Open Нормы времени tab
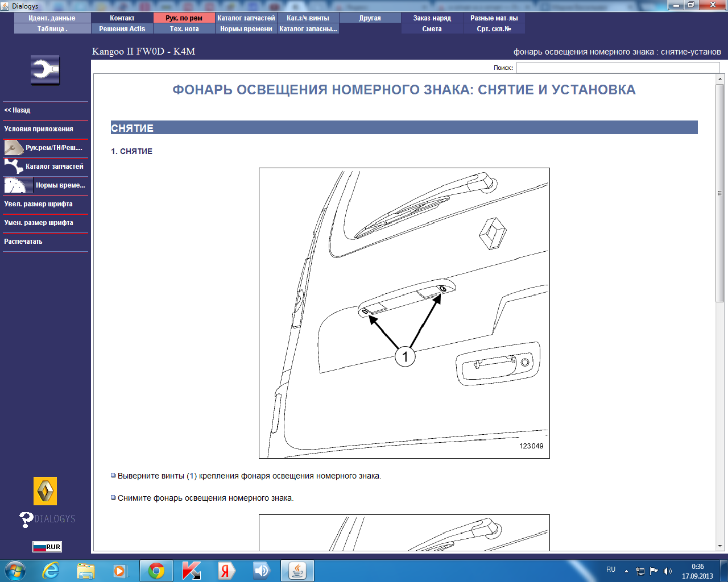The width and height of the screenshot is (728, 582). (246, 29)
